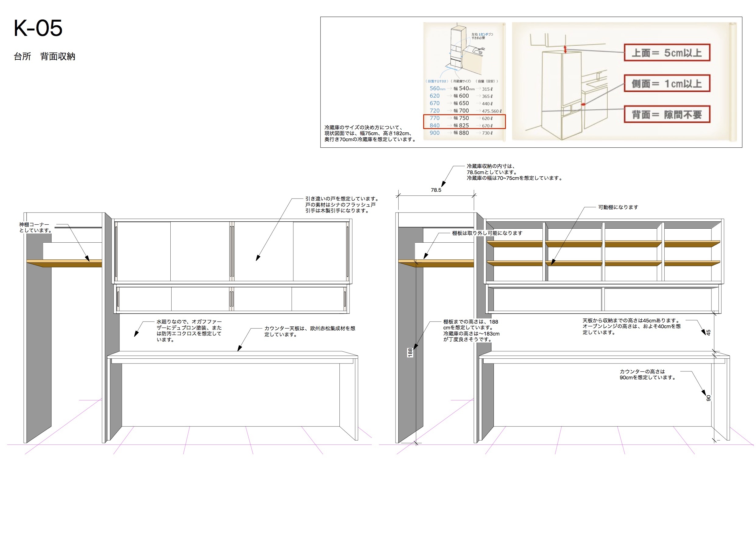Viewport: 756px width, 534px height.
Task: Click the "カウンターの高さは90cm" annotation
Action: (x=648, y=374)
